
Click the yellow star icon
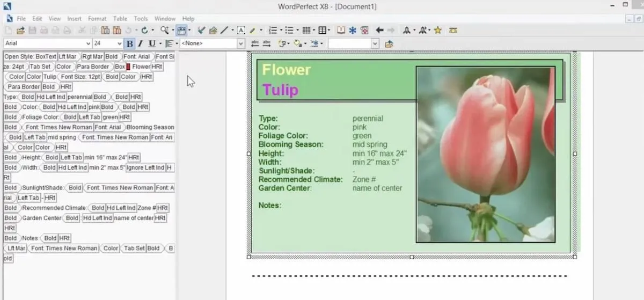coord(437,31)
